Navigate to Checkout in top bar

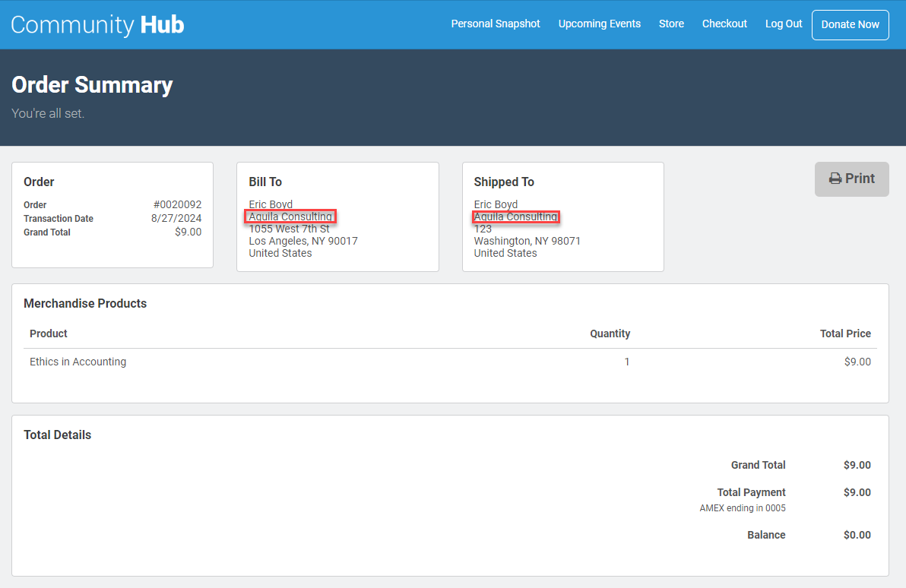(x=724, y=24)
